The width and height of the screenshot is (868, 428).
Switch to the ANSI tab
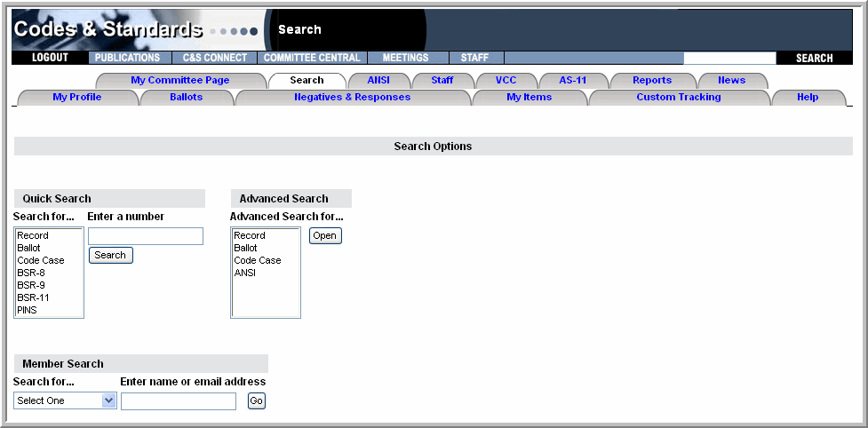click(378, 80)
